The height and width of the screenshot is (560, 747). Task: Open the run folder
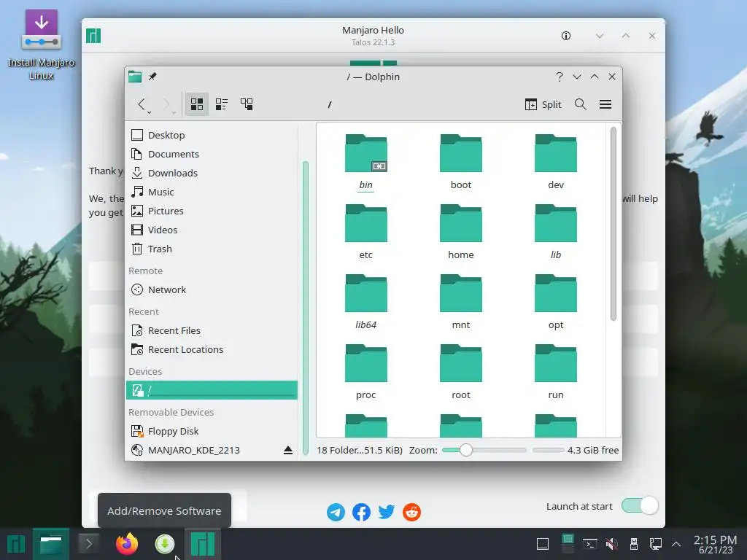(555, 372)
